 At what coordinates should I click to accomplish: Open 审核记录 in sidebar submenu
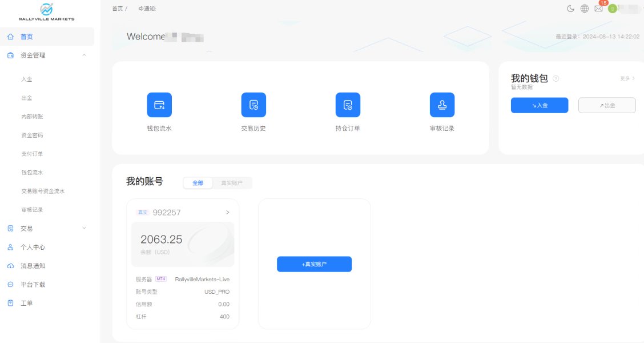pos(32,210)
